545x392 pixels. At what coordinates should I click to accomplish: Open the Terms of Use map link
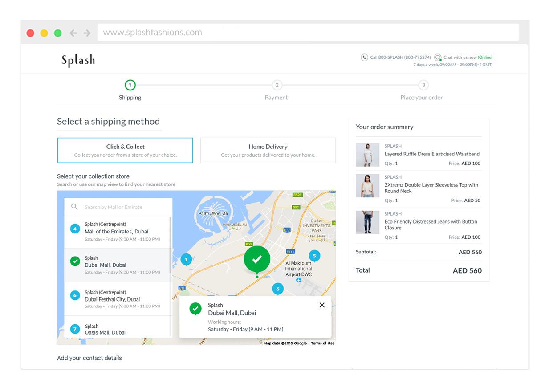pyautogui.click(x=322, y=343)
